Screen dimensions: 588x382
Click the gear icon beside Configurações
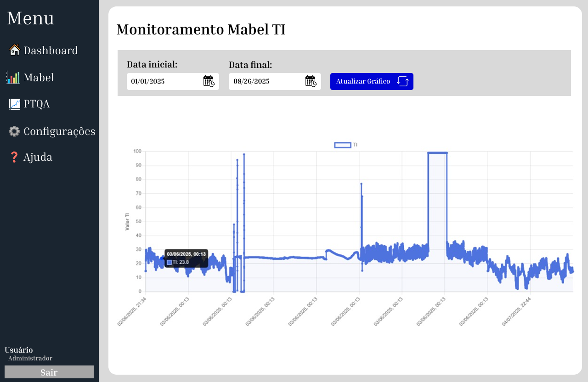pyautogui.click(x=14, y=131)
